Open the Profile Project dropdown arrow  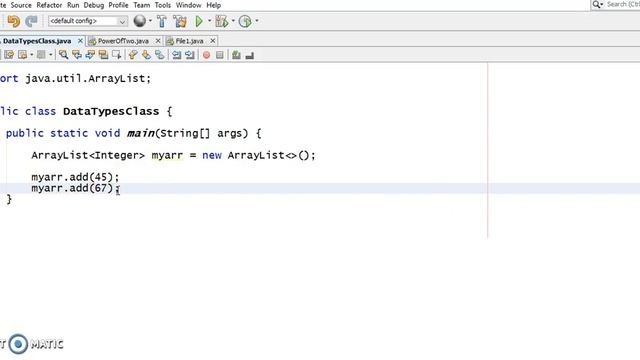(x=256, y=21)
